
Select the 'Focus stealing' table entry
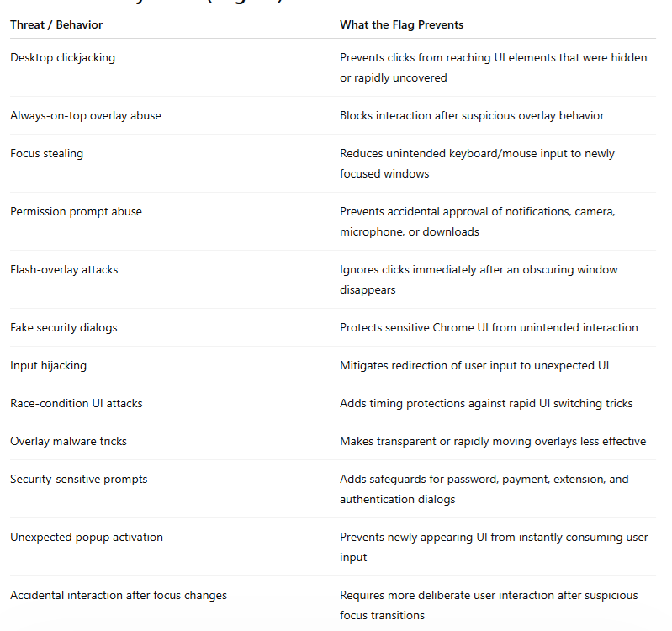pyautogui.click(x=47, y=153)
